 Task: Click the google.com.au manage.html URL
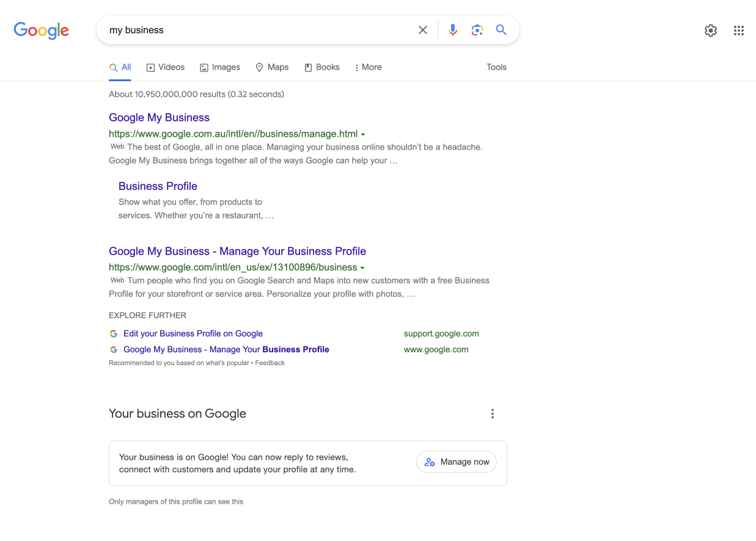tap(233, 134)
